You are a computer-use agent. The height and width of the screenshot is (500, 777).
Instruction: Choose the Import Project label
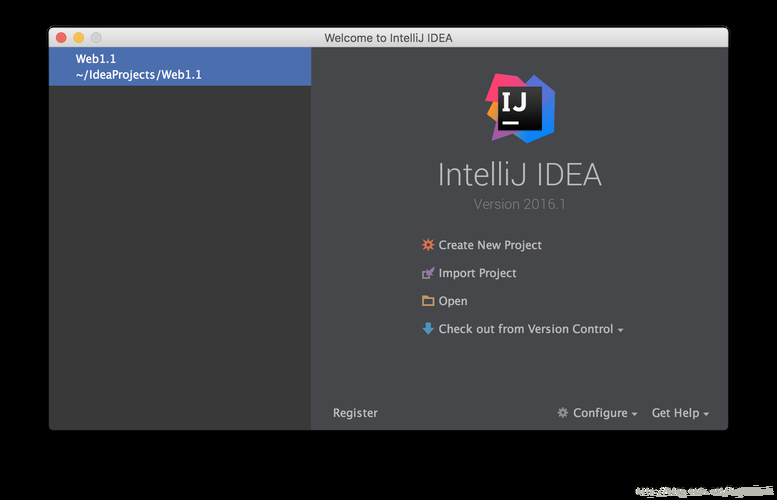point(477,273)
